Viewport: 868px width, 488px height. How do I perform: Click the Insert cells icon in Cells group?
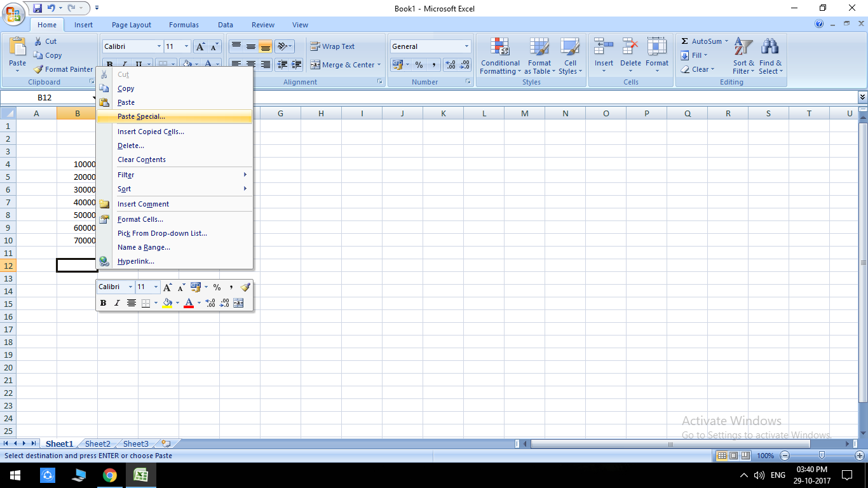[x=604, y=46]
